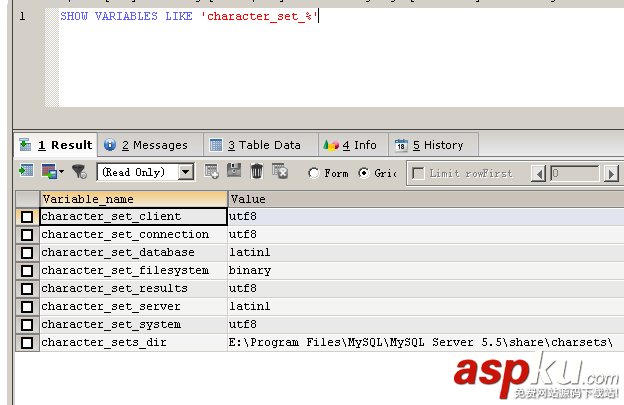Click the utf8 value of character_set_results

click(x=243, y=288)
